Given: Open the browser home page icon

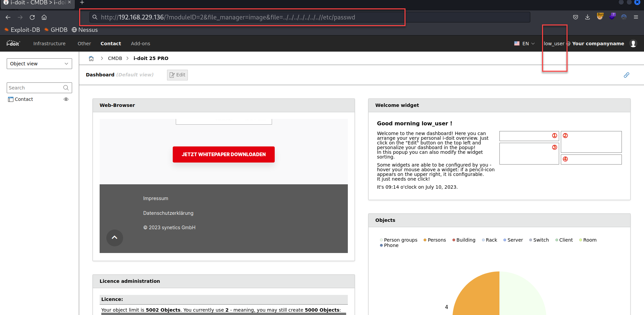Looking at the screenshot, I should [x=44, y=17].
